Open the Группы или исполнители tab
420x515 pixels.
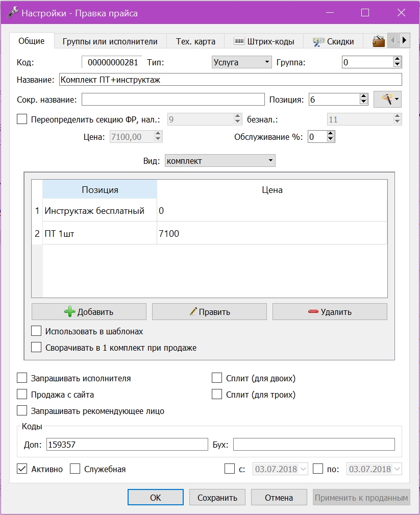click(110, 42)
